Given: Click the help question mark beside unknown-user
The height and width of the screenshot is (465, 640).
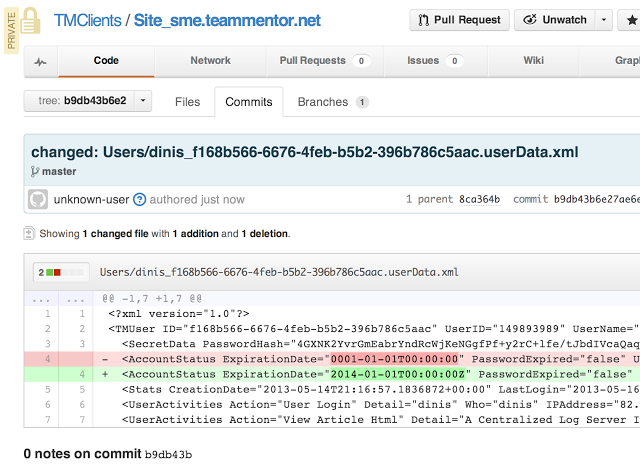Looking at the screenshot, I should pos(140,199).
